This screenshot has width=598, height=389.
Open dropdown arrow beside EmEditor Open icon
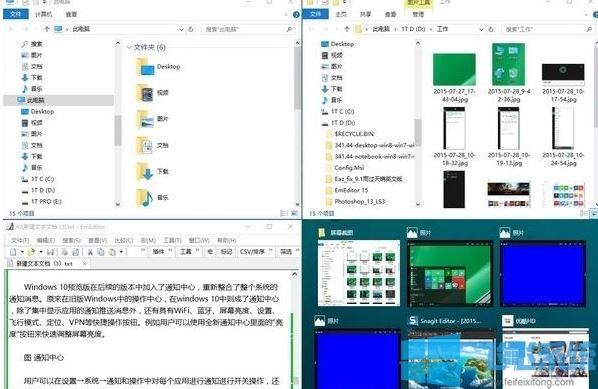(x=41, y=252)
